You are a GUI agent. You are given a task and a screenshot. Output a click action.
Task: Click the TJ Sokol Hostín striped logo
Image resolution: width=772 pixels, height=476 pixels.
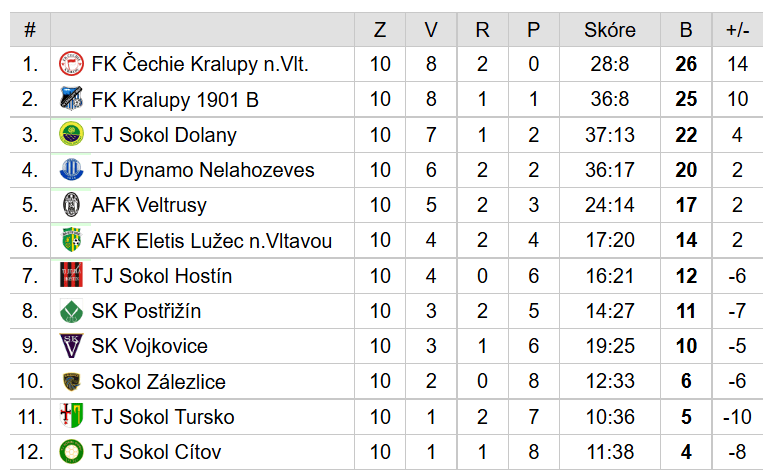point(71,275)
